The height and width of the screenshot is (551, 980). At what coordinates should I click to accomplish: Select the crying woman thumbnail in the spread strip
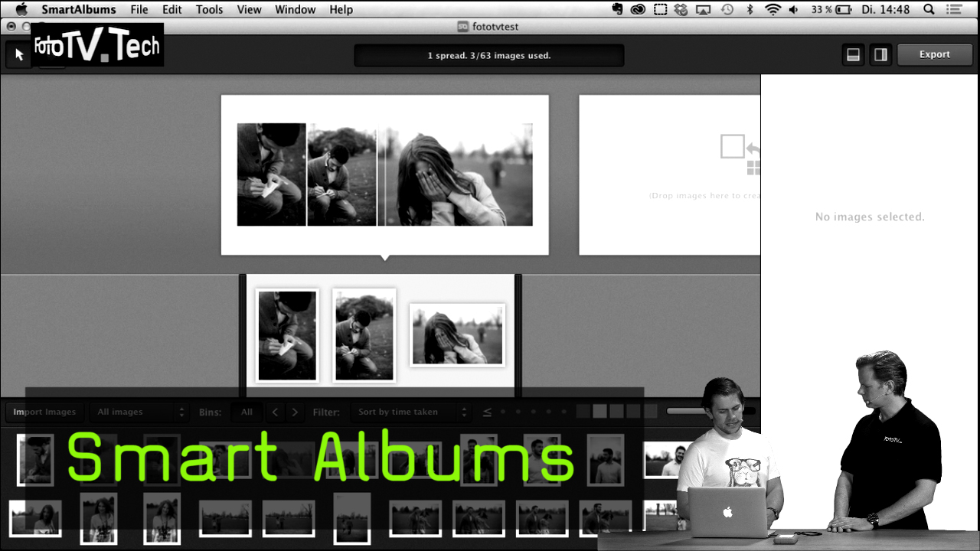457,334
